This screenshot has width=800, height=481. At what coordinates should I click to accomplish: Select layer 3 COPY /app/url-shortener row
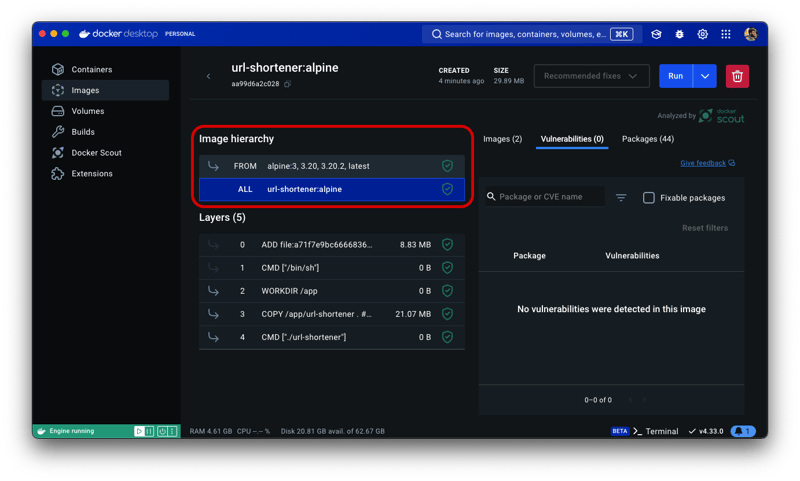332,314
